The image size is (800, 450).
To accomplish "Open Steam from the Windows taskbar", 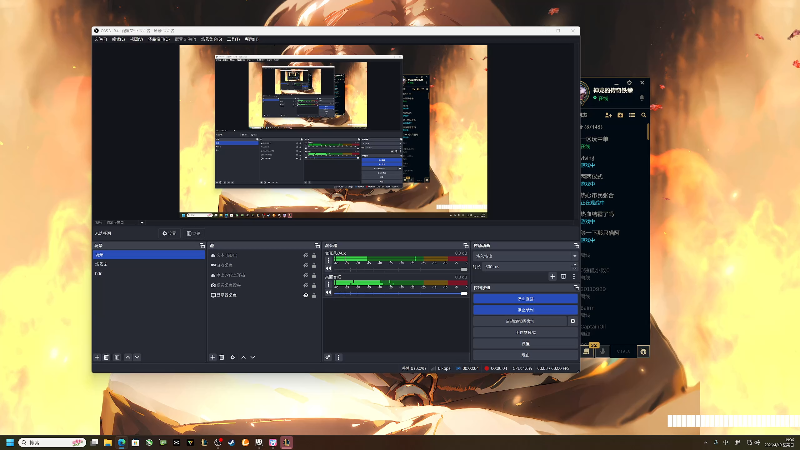I will coord(232,442).
